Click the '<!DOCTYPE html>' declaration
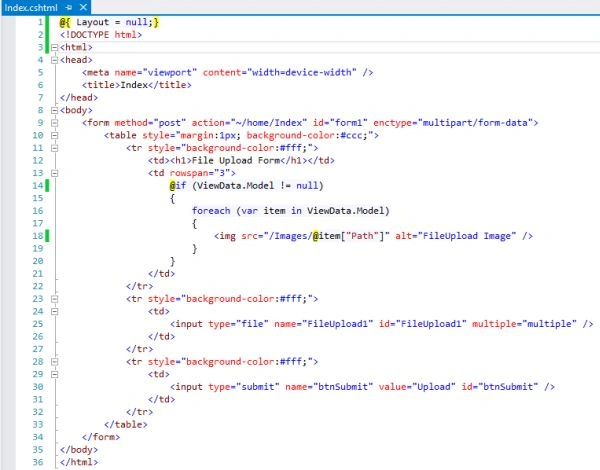This screenshot has width=600, height=470. coord(101,35)
